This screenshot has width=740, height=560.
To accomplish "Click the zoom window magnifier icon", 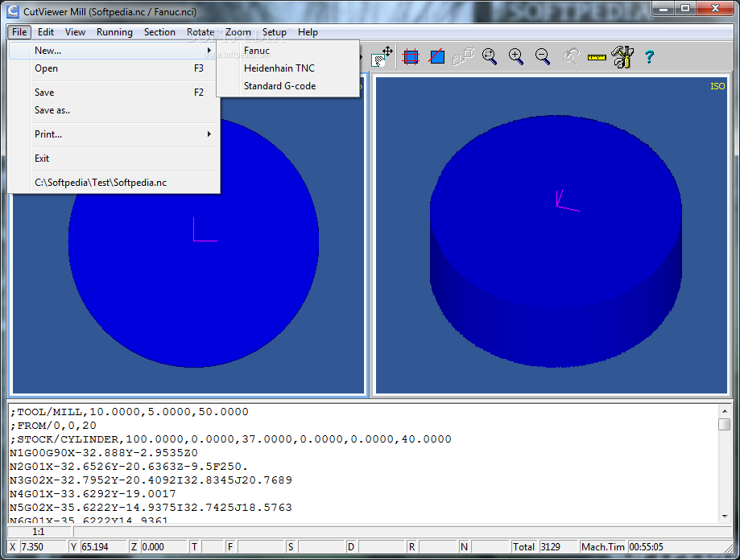I will point(490,56).
